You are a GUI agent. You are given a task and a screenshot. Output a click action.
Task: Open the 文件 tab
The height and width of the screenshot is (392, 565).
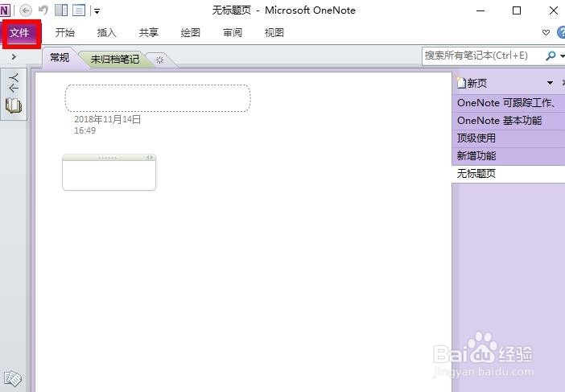(x=20, y=33)
